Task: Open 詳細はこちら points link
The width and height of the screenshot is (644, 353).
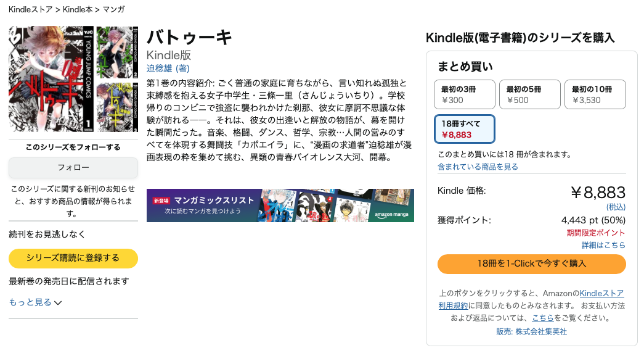Action: tap(603, 245)
